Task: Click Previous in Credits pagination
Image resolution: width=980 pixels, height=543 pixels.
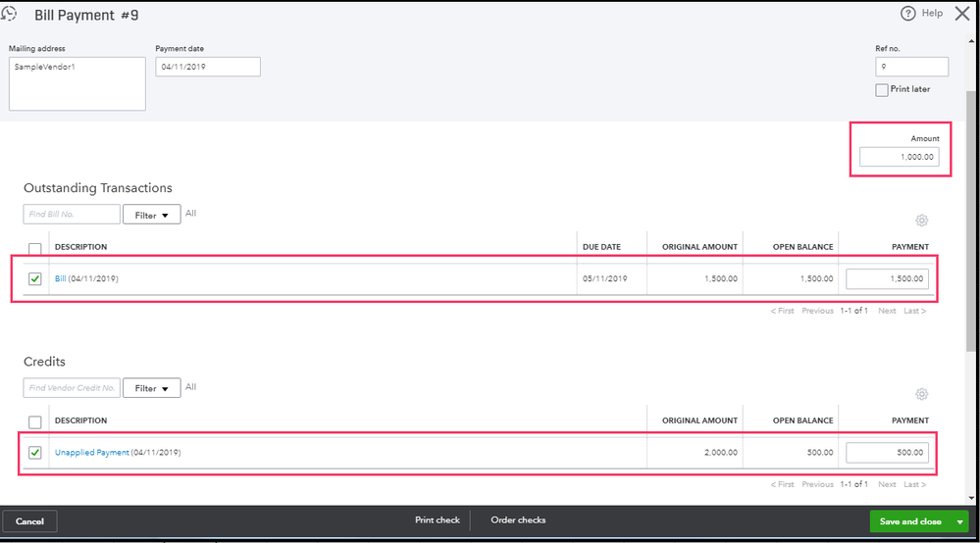Action: coord(817,484)
